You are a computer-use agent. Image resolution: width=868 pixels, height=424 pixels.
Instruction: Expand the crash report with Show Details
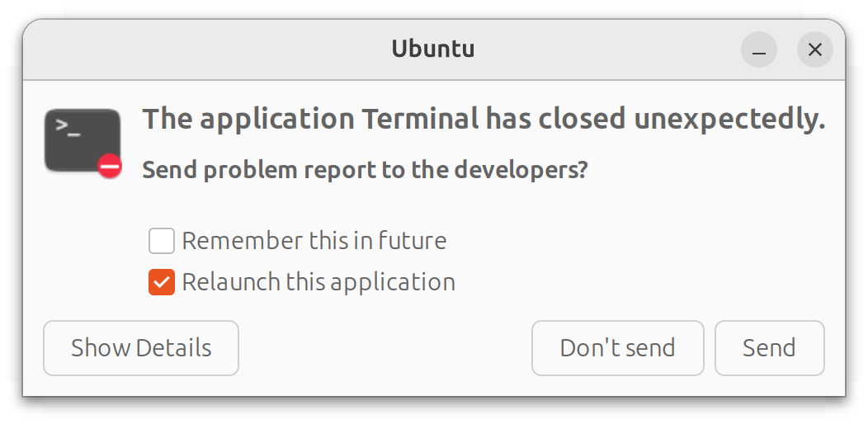[x=141, y=348]
